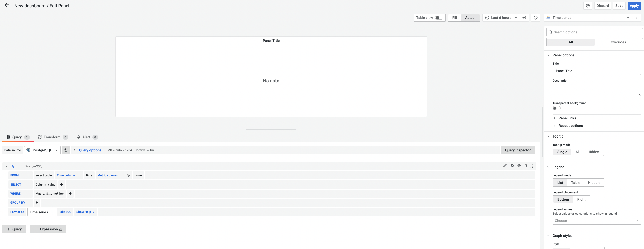Open dashboard settings gear icon
The image size is (644, 249).
[x=588, y=6]
